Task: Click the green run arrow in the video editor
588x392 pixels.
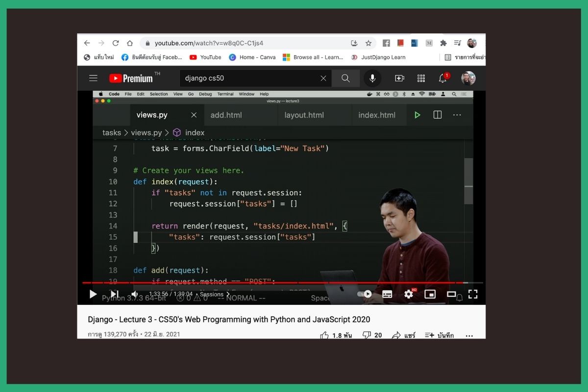Action: click(x=417, y=115)
